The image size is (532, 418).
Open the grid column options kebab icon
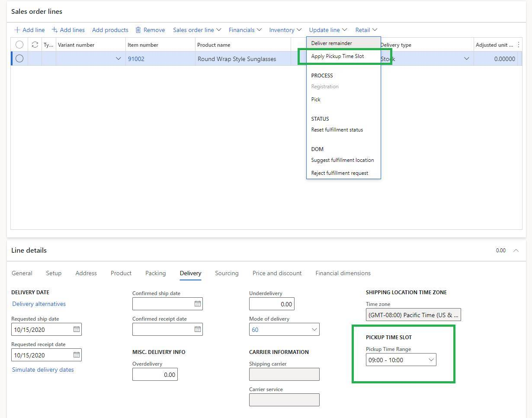[x=519, y=45]
